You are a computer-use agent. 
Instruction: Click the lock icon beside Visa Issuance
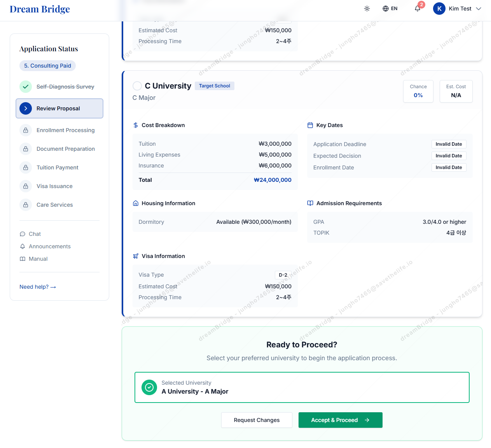tap(26, 186)
